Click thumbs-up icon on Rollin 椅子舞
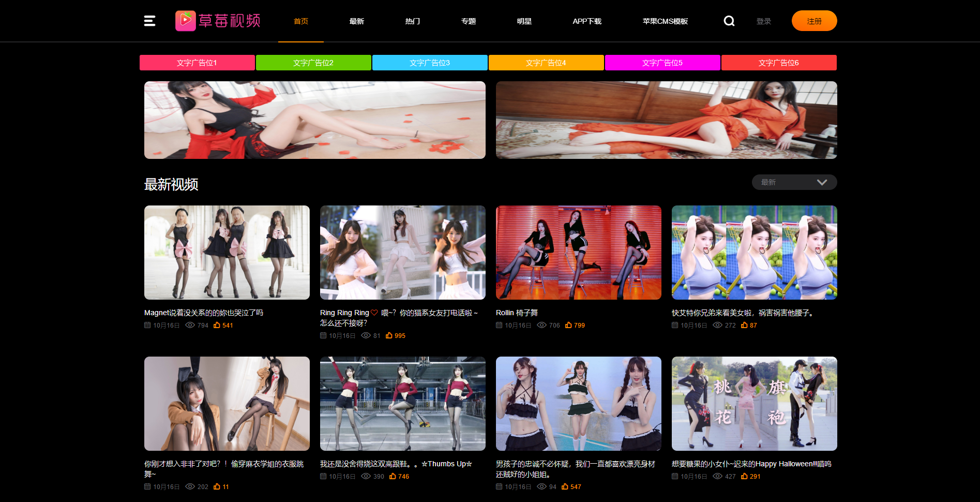The width and height of the screenshot is (980, 502). (x=568, y=325)
